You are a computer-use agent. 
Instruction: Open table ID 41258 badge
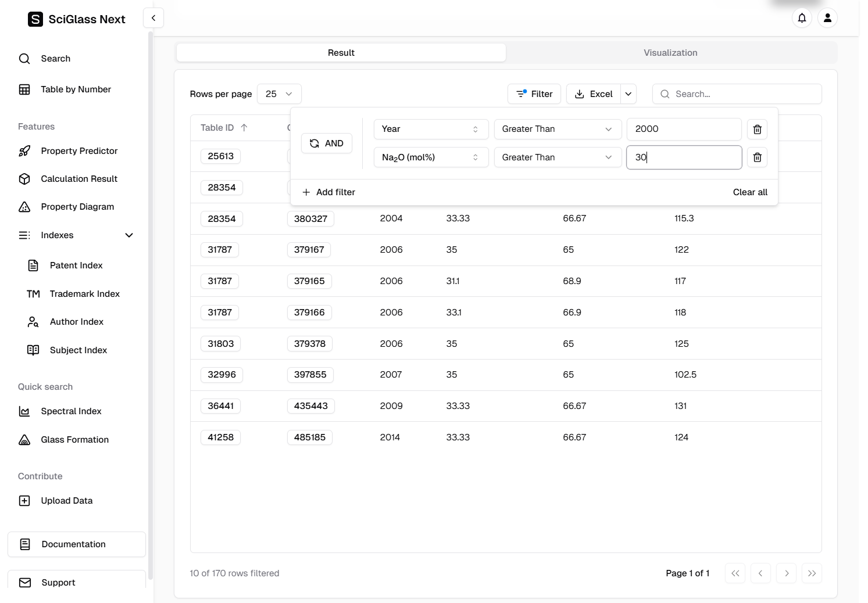pos(221,437)
